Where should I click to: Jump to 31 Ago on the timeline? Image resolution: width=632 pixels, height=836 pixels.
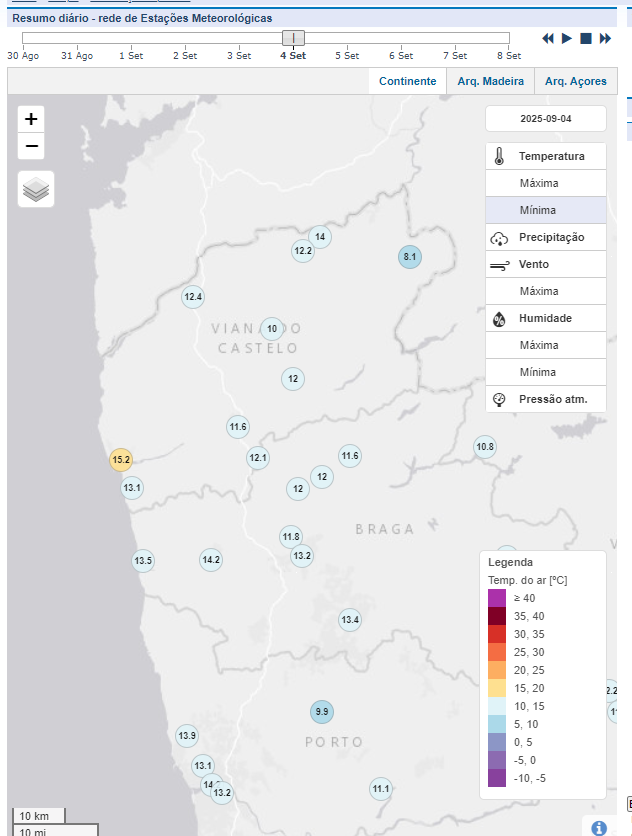point(77,55)
